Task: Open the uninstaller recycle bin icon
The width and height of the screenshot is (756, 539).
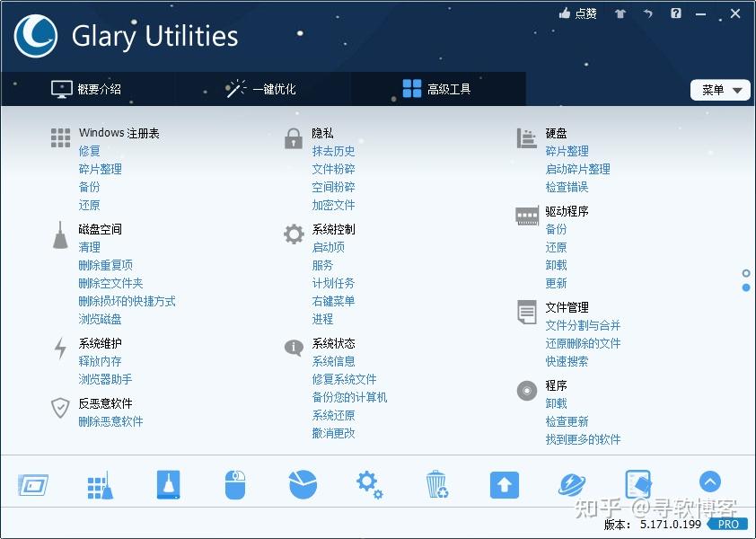Action: (x=436, y=484)
